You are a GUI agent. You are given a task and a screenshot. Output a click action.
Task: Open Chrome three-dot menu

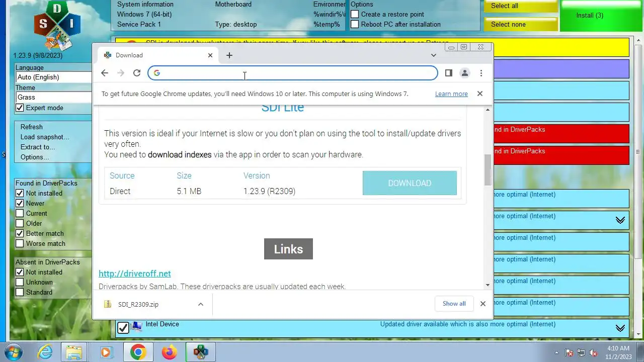(x=481, y=73)
